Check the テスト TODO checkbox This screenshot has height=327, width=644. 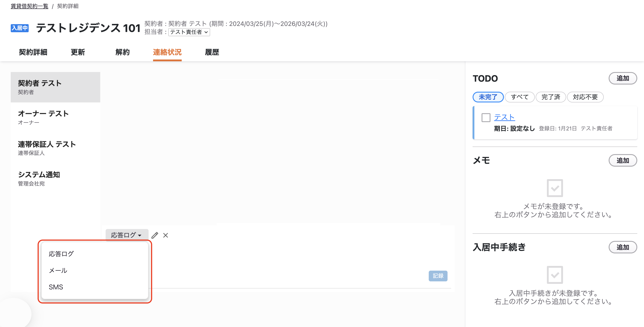pos(486,117)
